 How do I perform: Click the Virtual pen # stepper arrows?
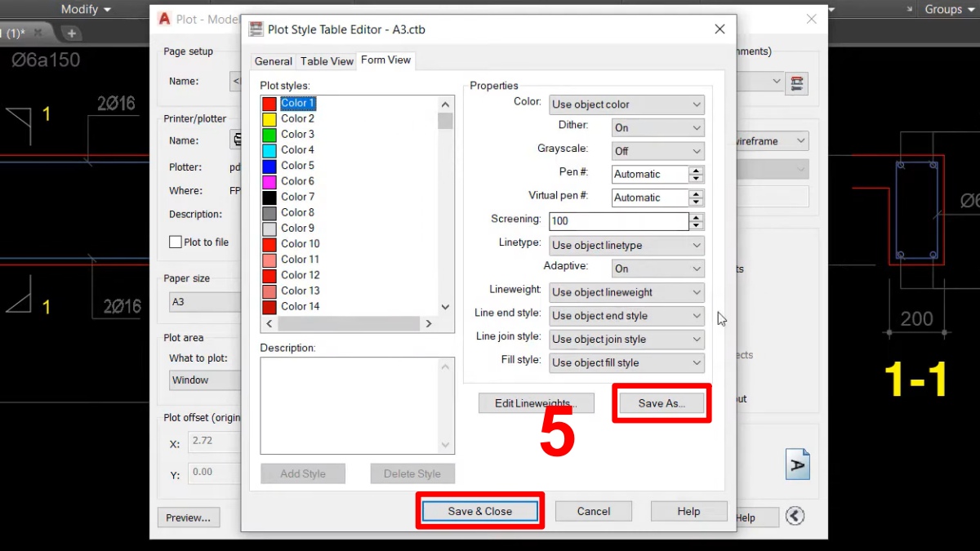click(x=696, y=198)
